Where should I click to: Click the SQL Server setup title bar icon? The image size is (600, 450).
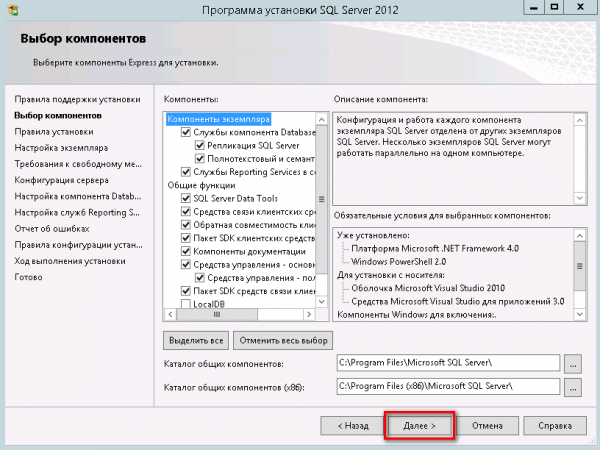point(13,10)
